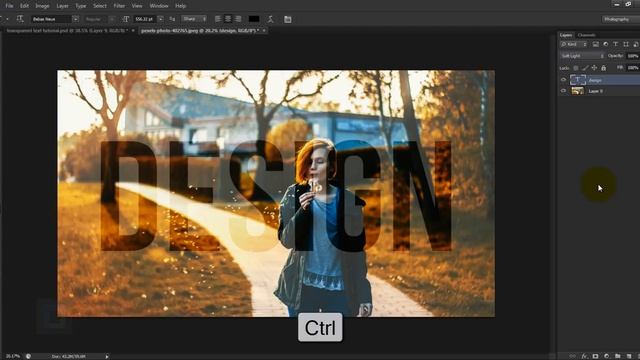Toggle Lock all padlock icon
This screenshot has height=360, width=640.
604,68
